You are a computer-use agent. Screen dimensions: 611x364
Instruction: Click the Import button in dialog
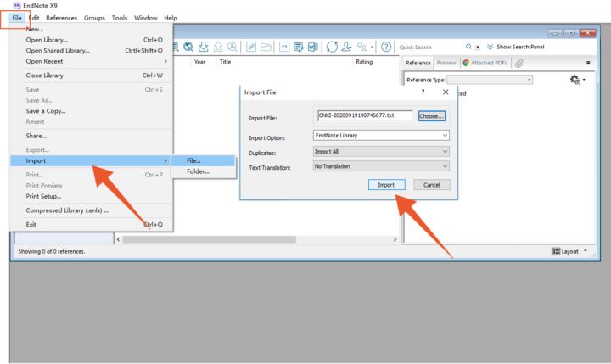click(x=386, y=185)
